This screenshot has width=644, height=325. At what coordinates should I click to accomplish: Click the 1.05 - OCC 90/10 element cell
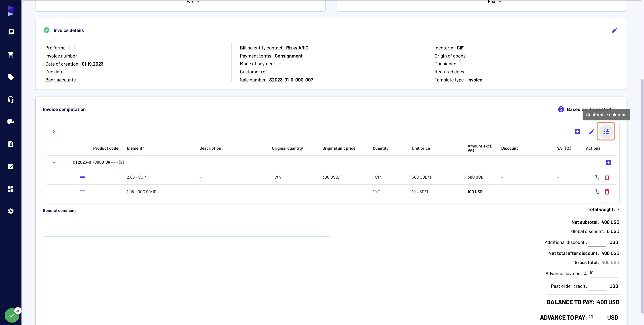click(x=142, y=192)
